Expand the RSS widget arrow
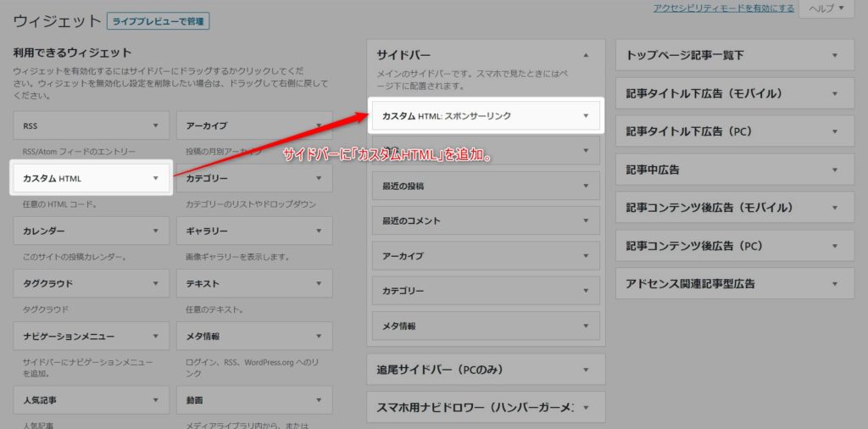The width and height of the screenshot is (868, 429). click(x=154, y=125)
